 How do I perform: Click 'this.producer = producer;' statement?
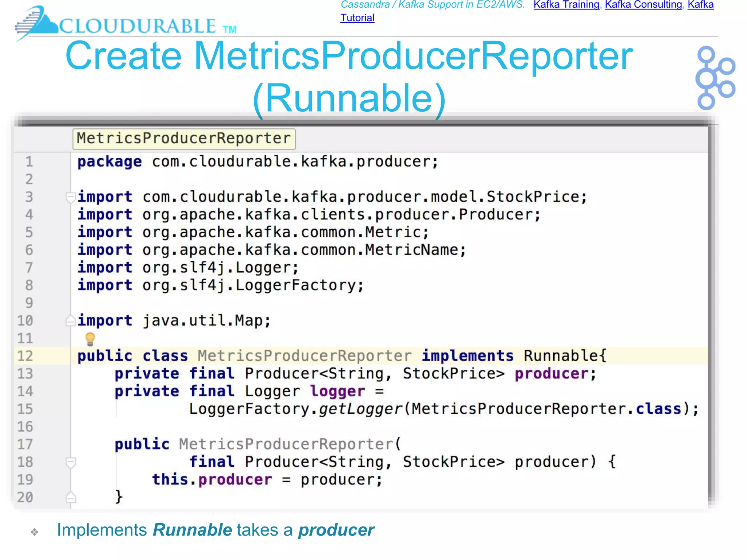267,480
